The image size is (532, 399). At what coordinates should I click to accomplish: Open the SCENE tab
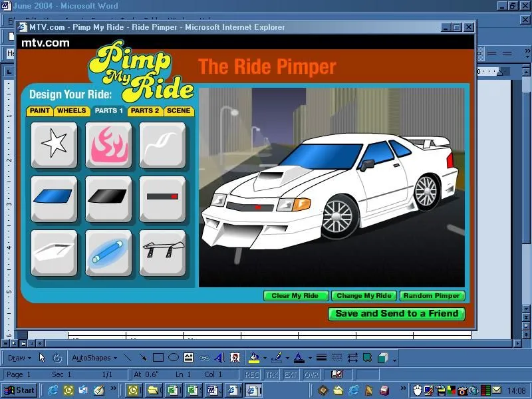[x=178, y=111]
